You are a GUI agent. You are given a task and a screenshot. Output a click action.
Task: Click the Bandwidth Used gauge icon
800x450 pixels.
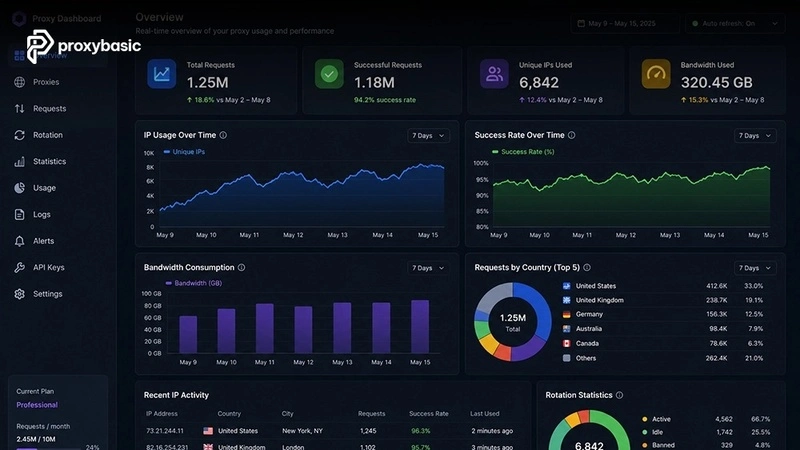656,74
